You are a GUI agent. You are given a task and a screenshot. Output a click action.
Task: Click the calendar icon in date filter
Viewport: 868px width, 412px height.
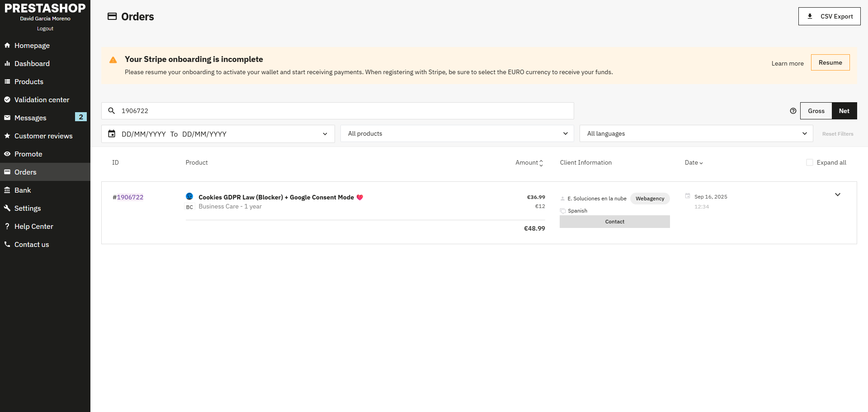tap(112, 134)
